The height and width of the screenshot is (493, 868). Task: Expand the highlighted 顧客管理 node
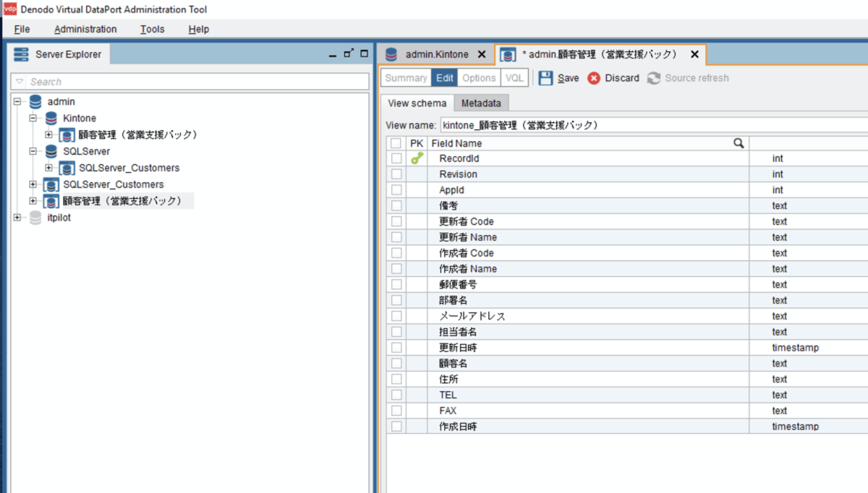(x=33, y=201)
